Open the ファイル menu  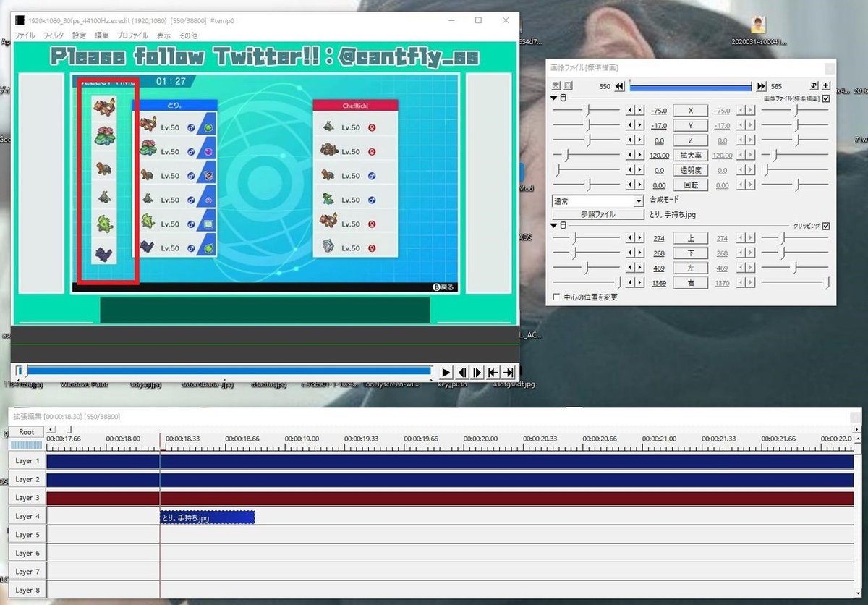25,35
